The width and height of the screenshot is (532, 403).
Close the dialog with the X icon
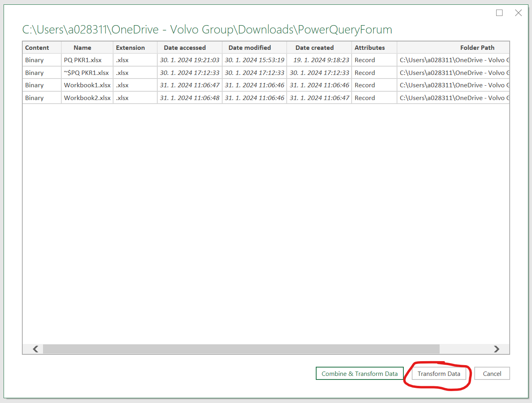(518, 13)
